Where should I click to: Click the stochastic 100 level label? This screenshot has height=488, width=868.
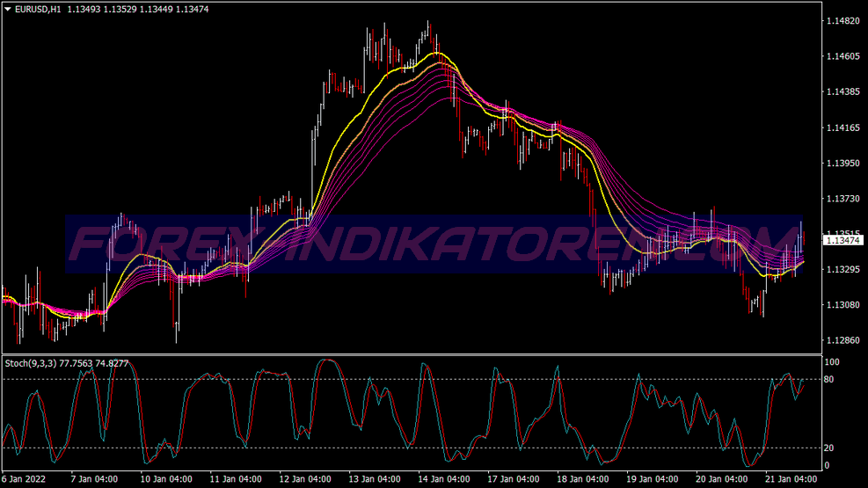pos(832,362)
